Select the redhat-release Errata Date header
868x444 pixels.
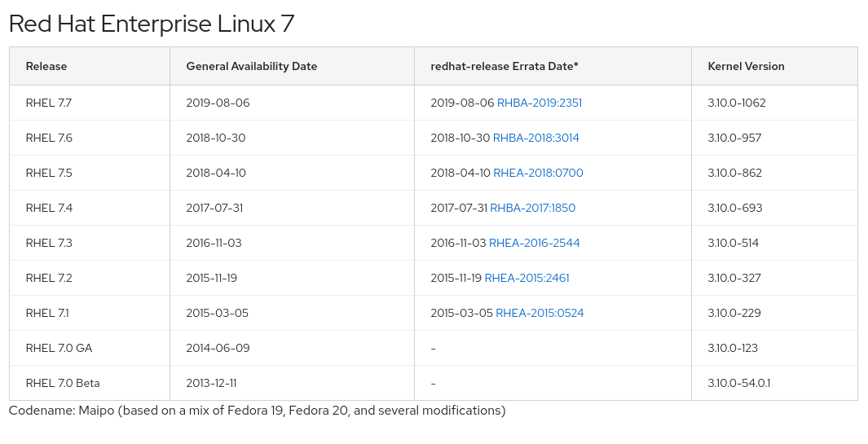click(x=504, y=66)
